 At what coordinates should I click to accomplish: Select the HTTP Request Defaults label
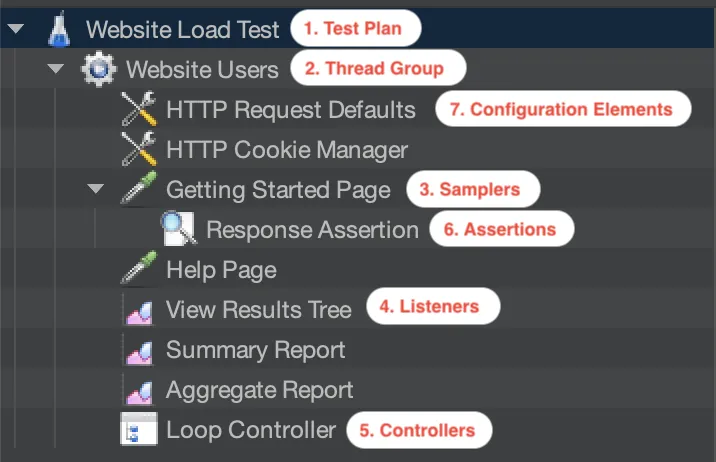click(290, 109)
